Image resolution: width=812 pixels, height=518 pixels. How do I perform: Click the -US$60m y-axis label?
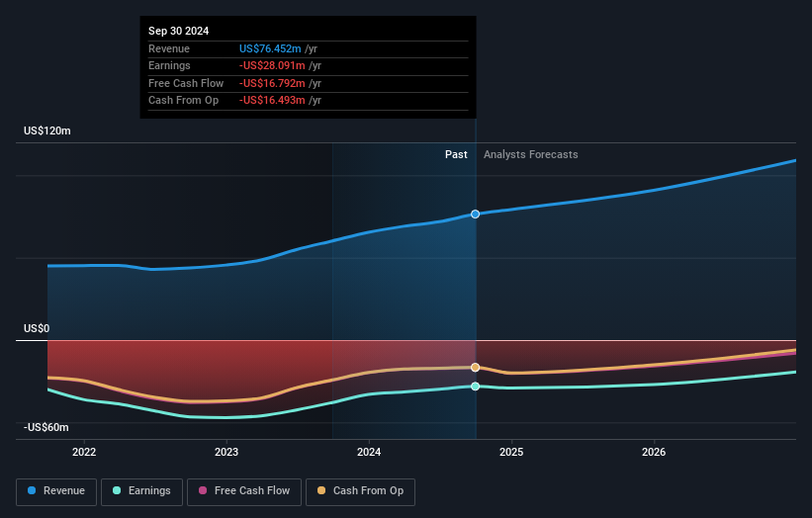(x=46, y=427)
